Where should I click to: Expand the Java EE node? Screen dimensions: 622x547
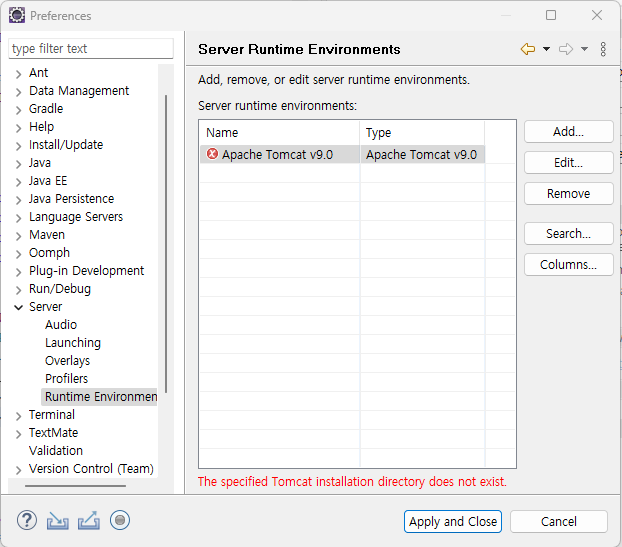coord(18,182)
